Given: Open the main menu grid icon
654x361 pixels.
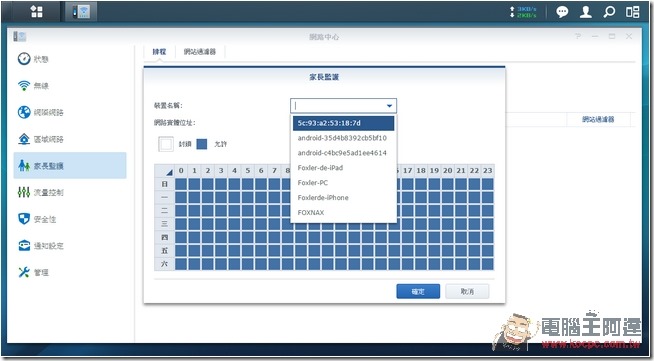Looking at the screenshot, I should coord(37,11).
